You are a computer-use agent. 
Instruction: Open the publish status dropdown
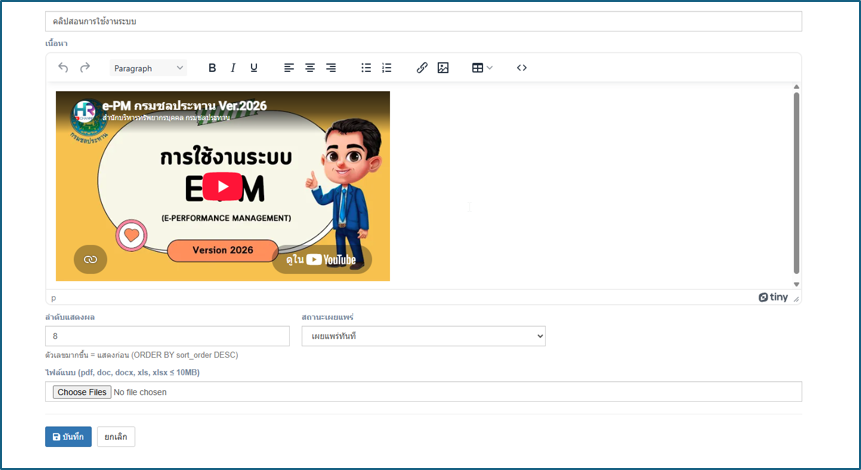[423, 336]
